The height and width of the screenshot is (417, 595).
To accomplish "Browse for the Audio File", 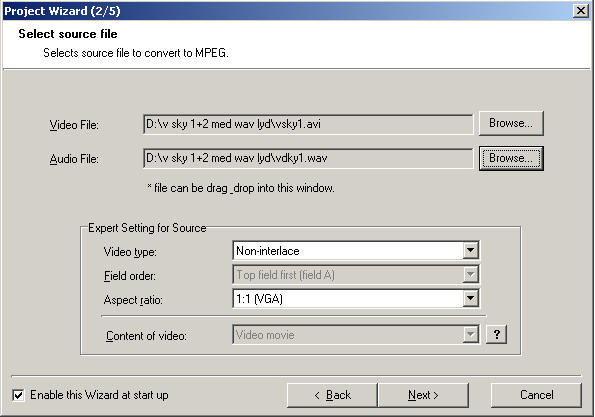I will [511, 158].
